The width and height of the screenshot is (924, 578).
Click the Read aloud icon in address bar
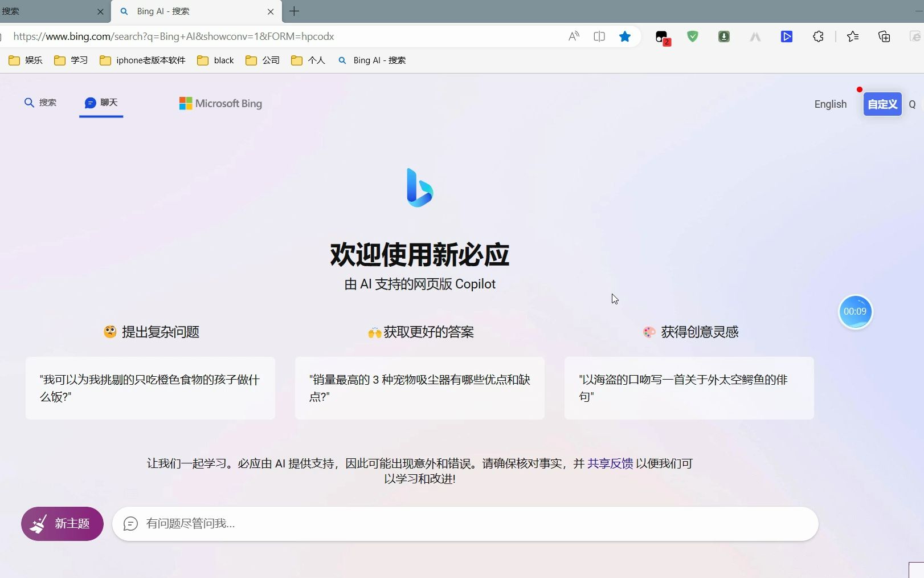pyautogui.click(x=574, y=36)
